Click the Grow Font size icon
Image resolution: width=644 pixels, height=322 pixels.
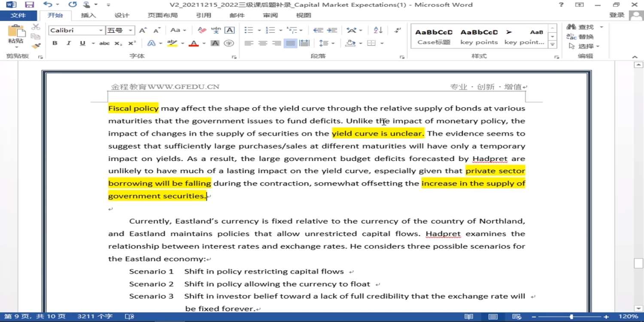pyautogui.click(x=143, y=30)
